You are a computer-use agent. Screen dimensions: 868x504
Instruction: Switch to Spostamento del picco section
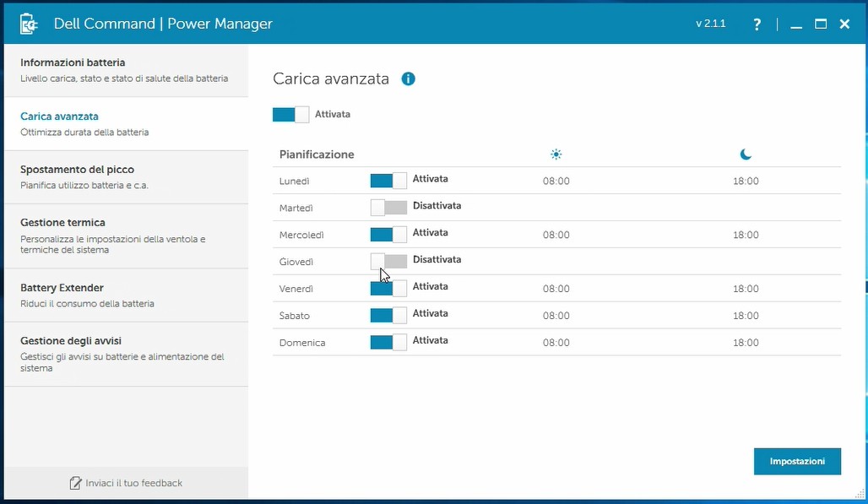125,176
